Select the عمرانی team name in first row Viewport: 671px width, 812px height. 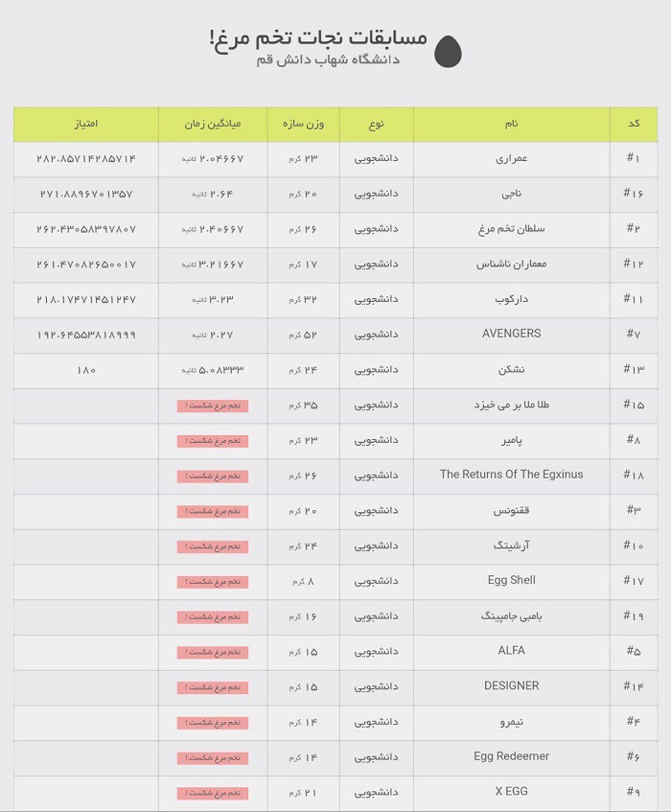pyautogui.click(x=511, y=158)
